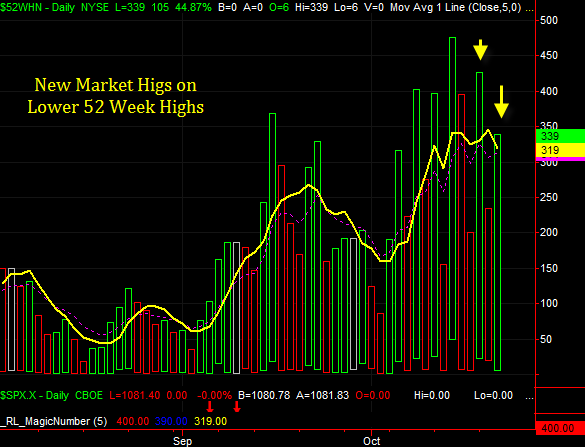Open the Mov Avg 1 Line indicator label
Screen dimensions: 585x447
456,7
